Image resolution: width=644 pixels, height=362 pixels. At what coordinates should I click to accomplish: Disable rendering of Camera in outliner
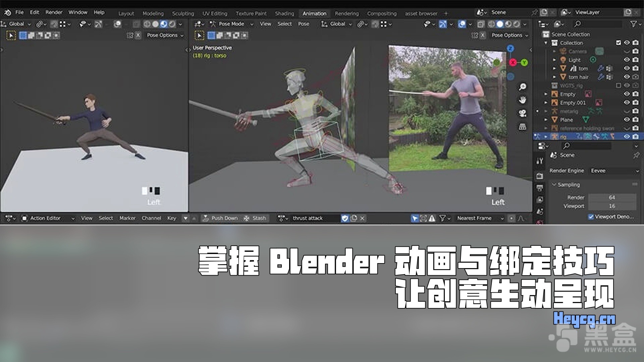click(x=635, y=51)
